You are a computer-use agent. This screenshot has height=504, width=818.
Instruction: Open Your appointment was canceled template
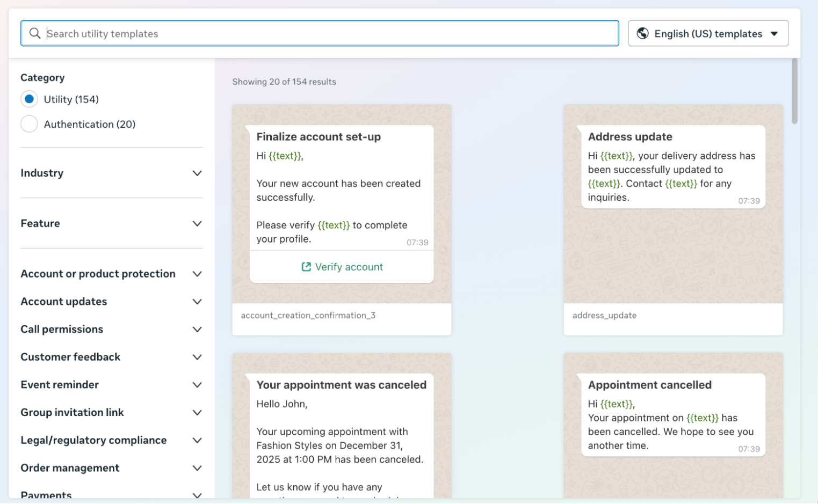coord(342,426)
